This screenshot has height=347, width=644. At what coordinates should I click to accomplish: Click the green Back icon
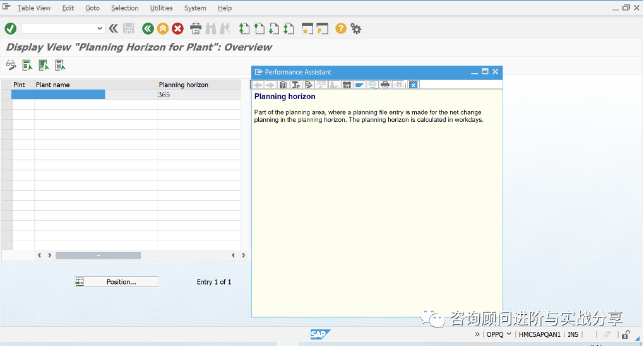[x=148, y=29]
